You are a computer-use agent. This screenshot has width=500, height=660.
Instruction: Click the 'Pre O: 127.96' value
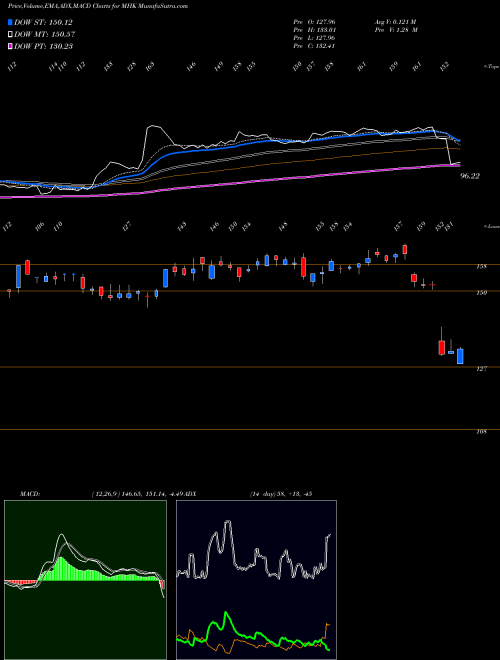click(314, 22)
